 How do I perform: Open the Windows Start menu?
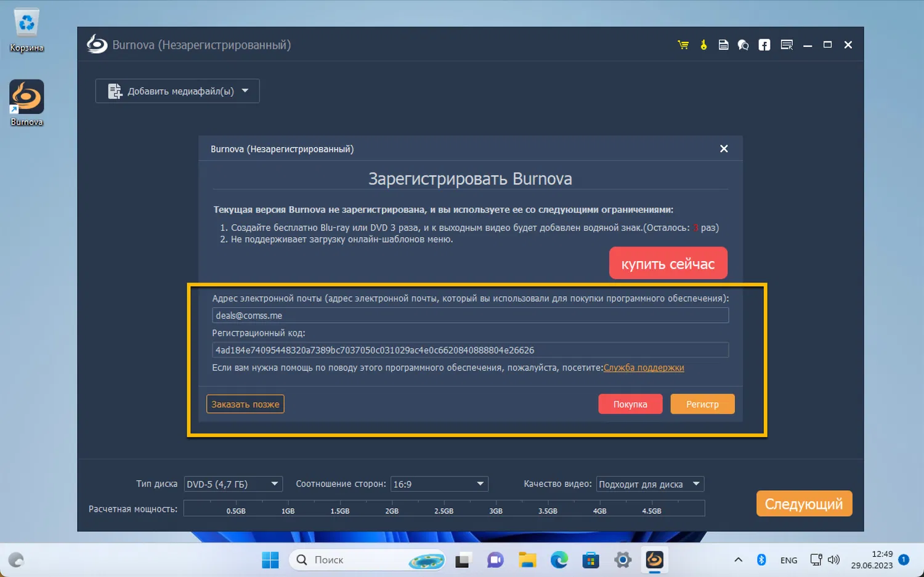270,560
